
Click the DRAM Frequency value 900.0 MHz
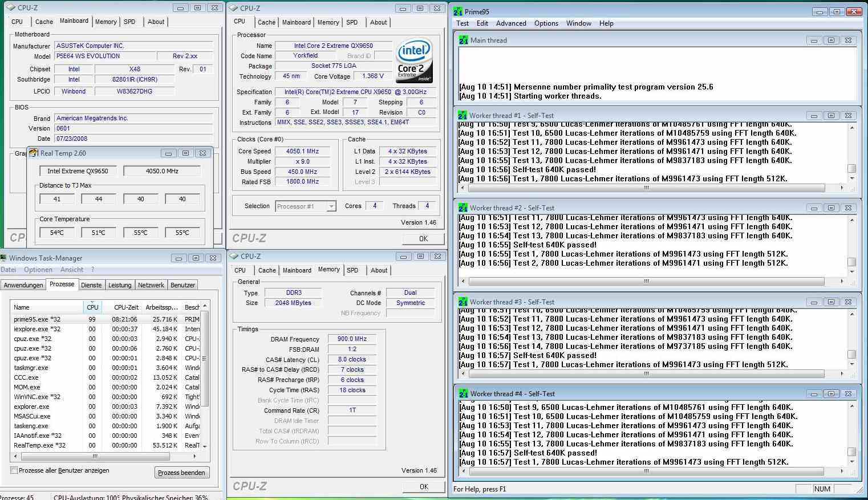tap(352, 339)
